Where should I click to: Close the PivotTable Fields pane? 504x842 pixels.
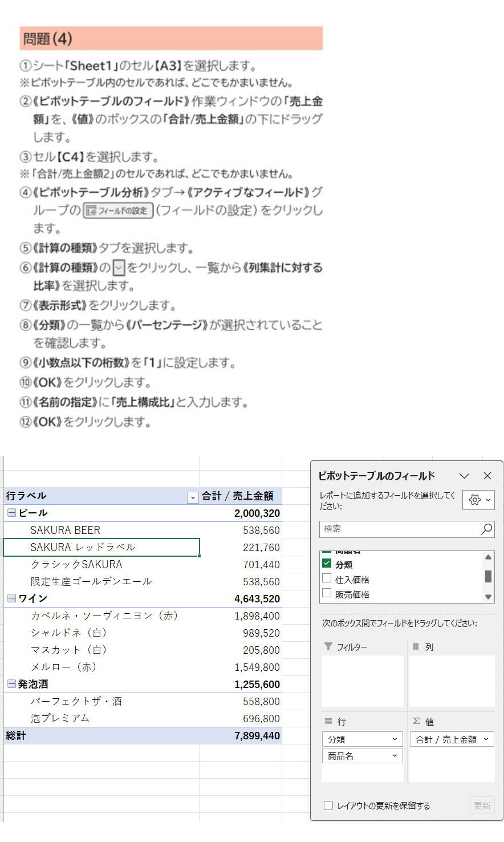point(487,476)
